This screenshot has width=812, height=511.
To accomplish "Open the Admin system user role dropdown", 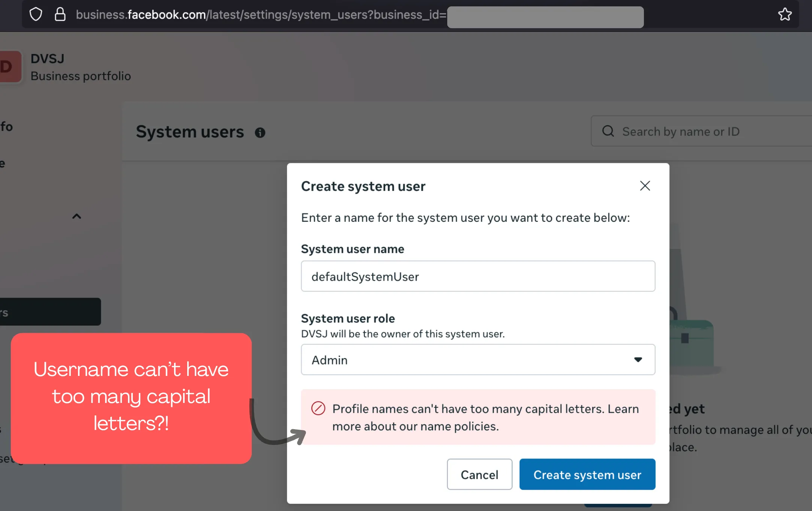I will click(478, 360).
